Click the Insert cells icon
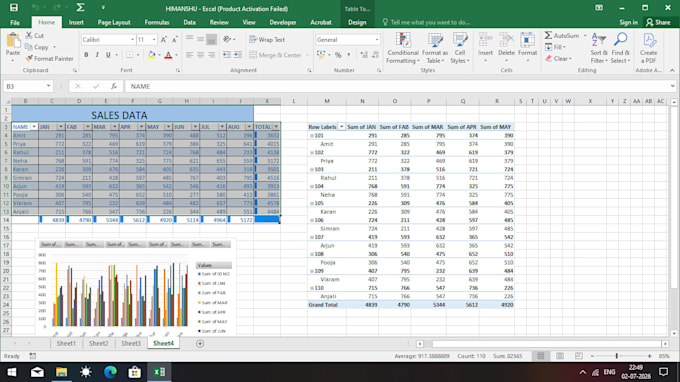The image size is (680, 382). [485, 40]
